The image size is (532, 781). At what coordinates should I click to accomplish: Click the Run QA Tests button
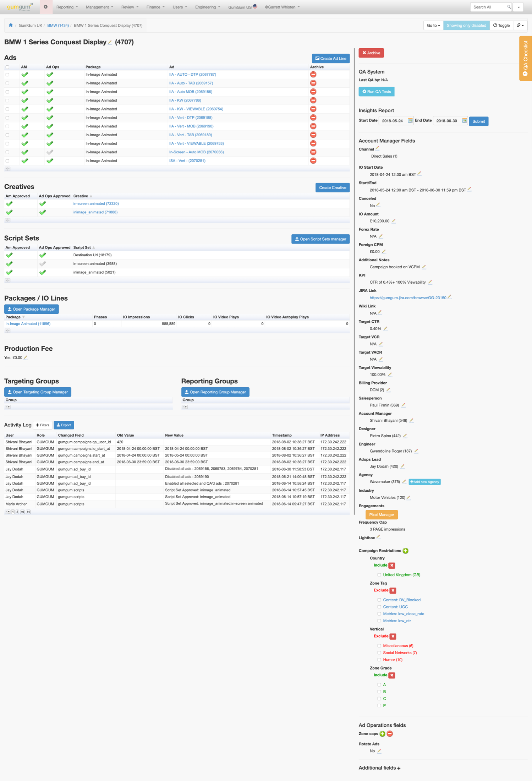click(x=376, y=92)
